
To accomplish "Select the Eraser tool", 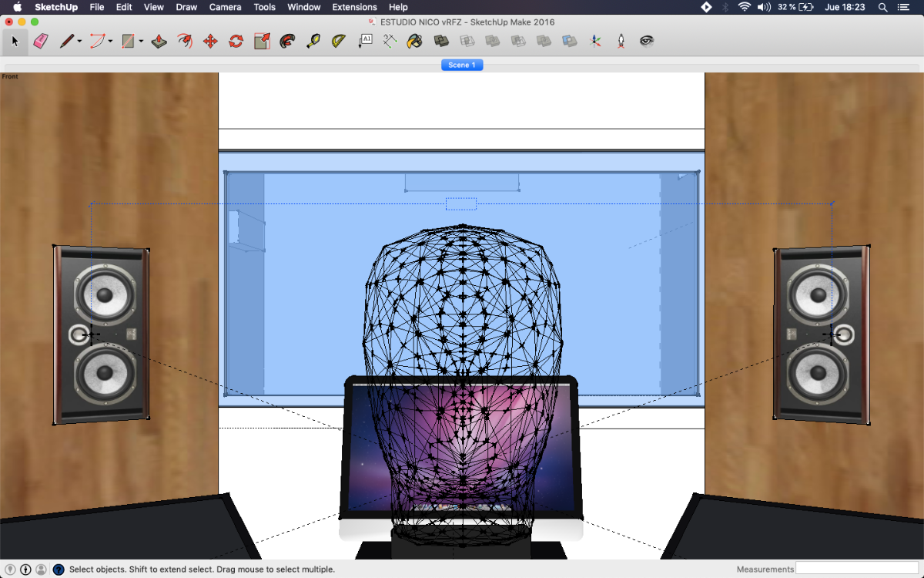I will (x=41, y=41).
